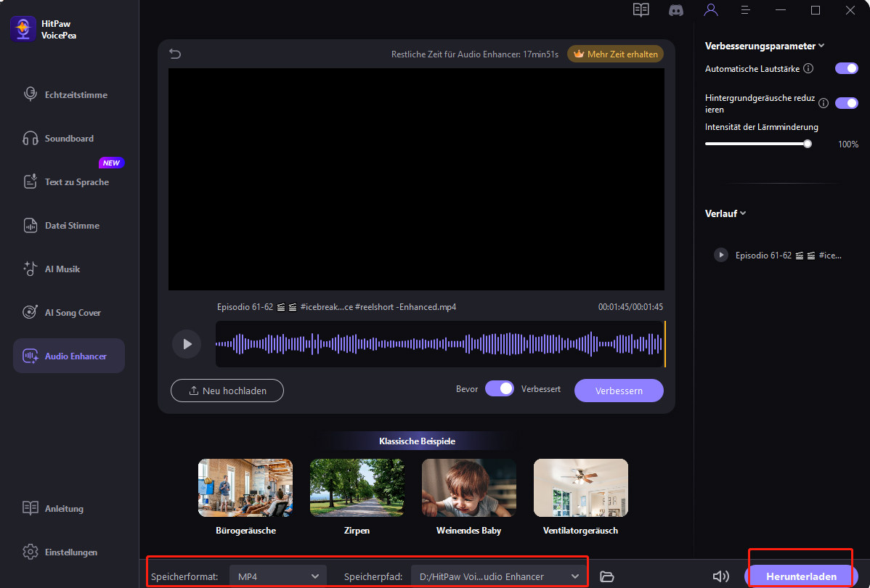Click the black video preview area

pyautogui.click(x=416, y=179)
